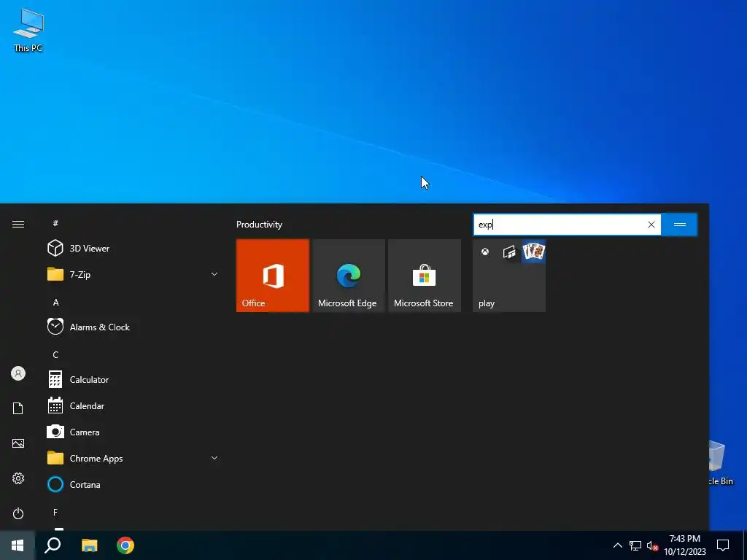Click the letter C section header
The height and width of the screenshot is (560, 747).
tap(55, 355)
